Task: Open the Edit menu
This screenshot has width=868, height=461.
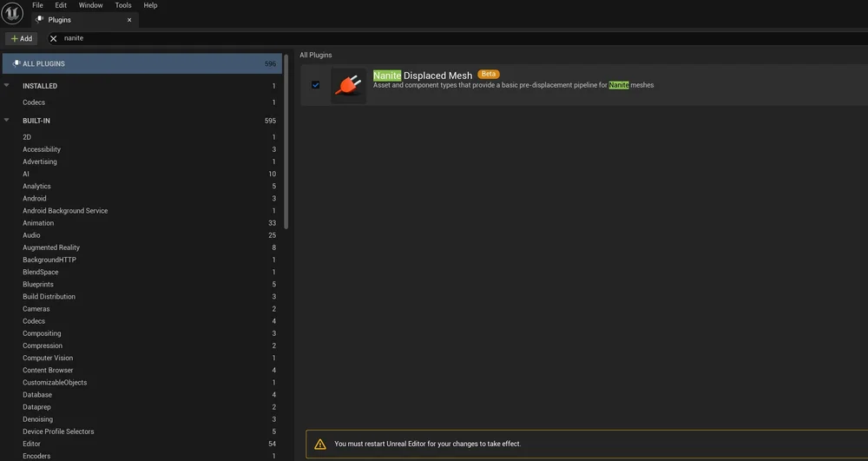Action: tap(61, 5)
